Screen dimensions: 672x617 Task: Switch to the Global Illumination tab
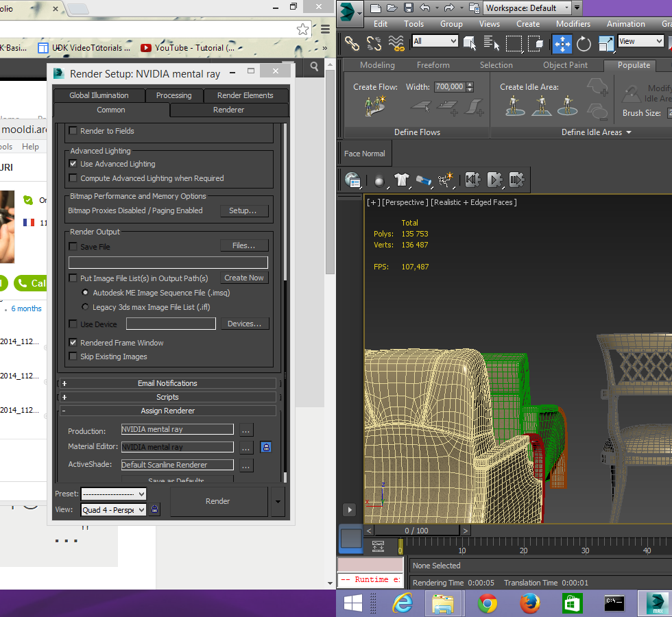[99, 95]
